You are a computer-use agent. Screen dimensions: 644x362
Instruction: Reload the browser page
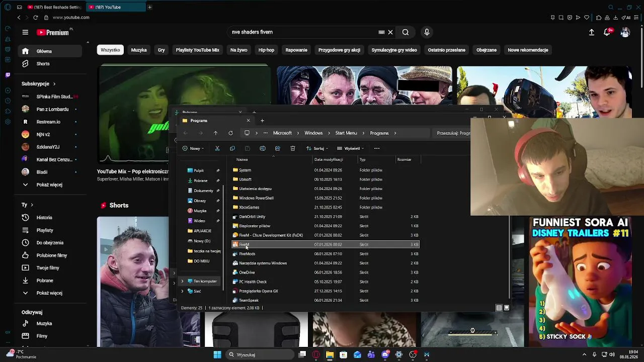pyautogui.click(x=35, y=18)
